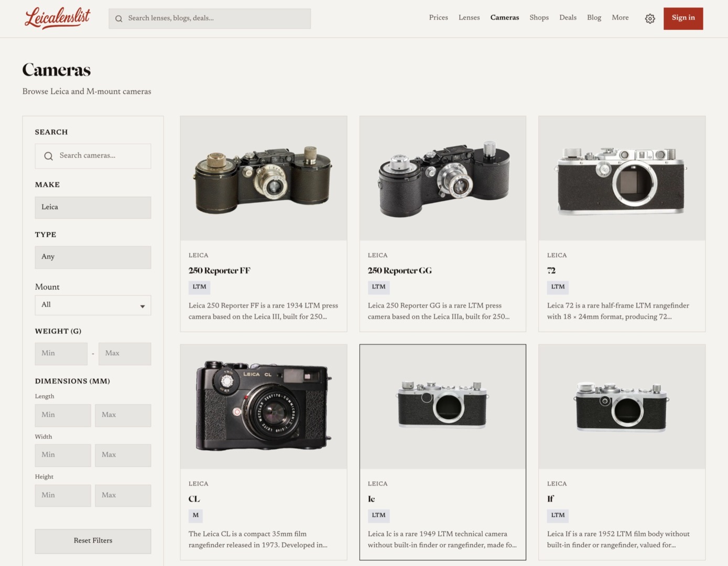The height and width of the screenshot is (566, 728).
Task: Open the Type selector showing Any
Action: point(93,257)
